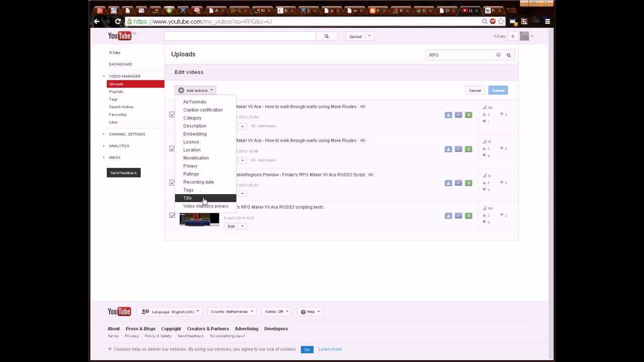
Task: Open the YouTube logo in the footer
Action: pos(119,312)
